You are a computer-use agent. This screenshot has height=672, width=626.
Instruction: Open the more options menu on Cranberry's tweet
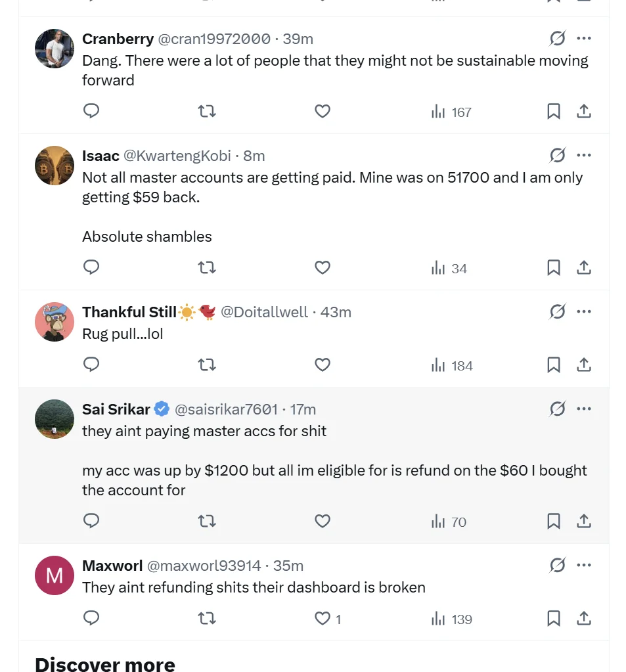coord(583,39)
